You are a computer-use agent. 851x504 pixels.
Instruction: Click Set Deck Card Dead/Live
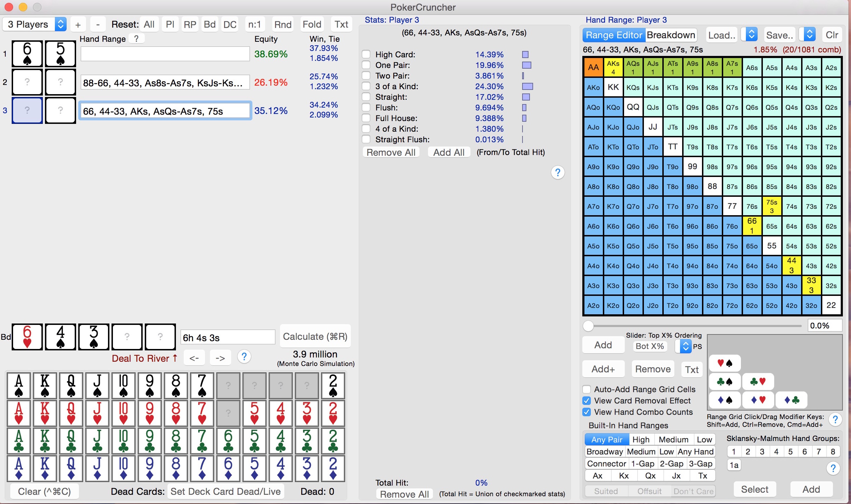[x=225, y=491]
